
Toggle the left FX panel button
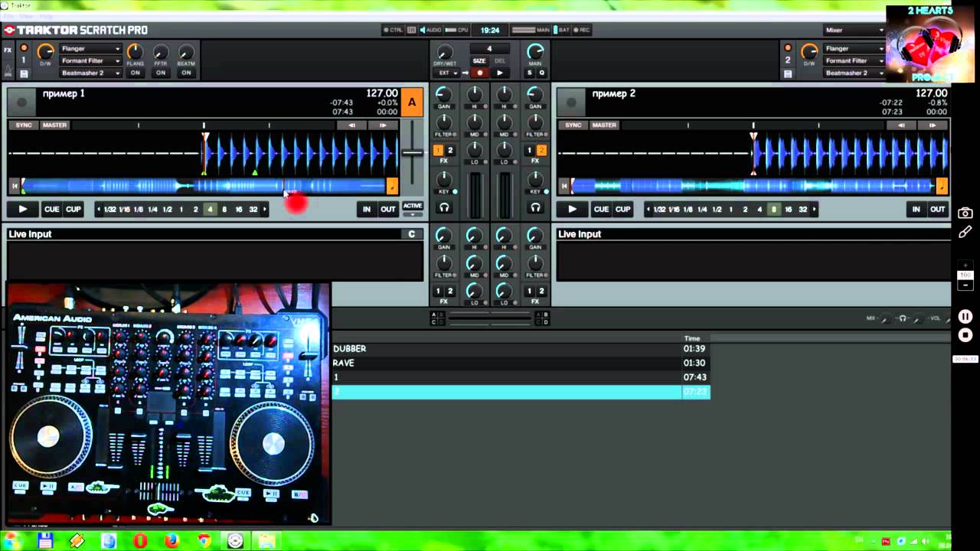coord(8,50)
